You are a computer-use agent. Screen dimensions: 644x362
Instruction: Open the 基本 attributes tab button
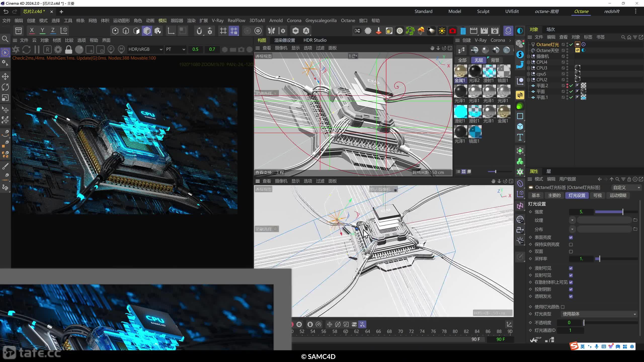536,195
